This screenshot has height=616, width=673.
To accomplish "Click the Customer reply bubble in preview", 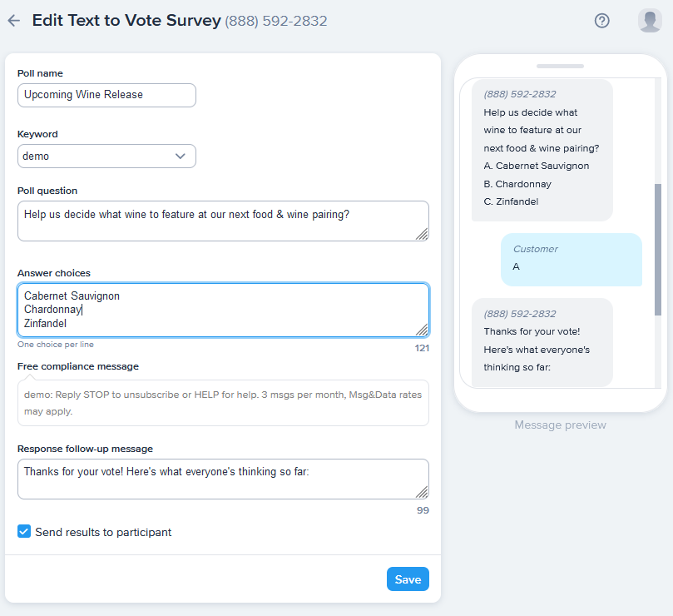I will pyautogui.click(x=572, y=260).
